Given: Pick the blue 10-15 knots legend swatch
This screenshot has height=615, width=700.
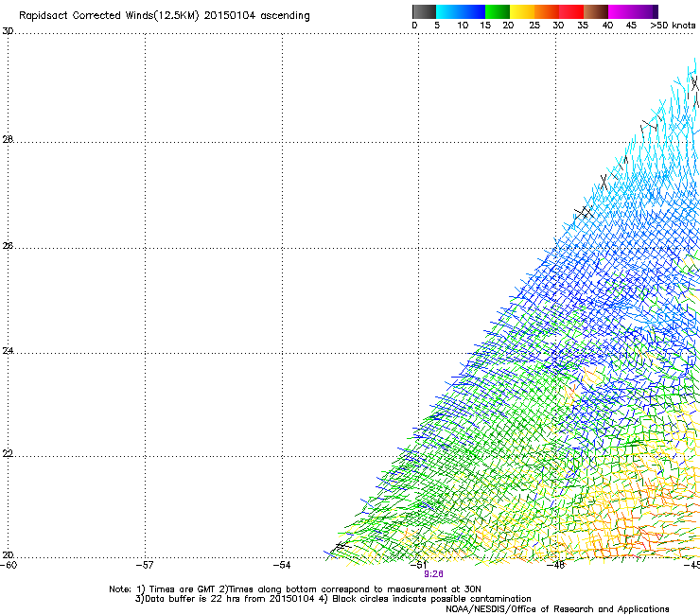Looking at the screenshot, I should [473, 11].
